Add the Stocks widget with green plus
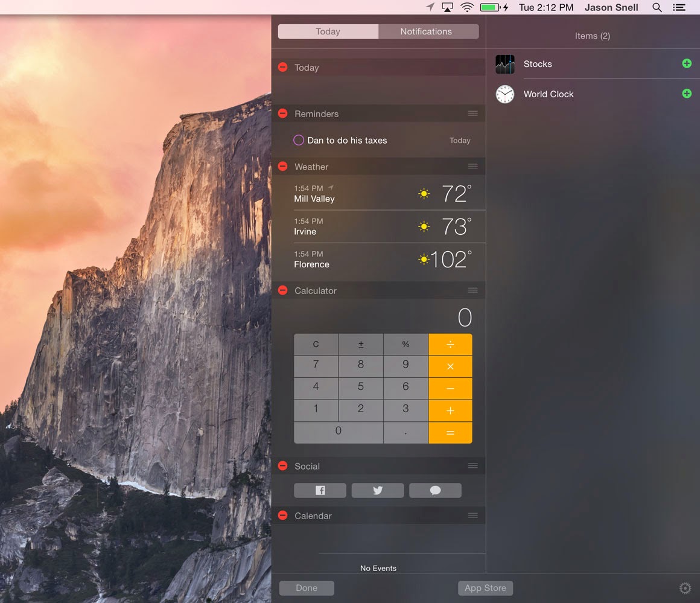The width and height of the screenshot is (700, 603). (687, 63)
